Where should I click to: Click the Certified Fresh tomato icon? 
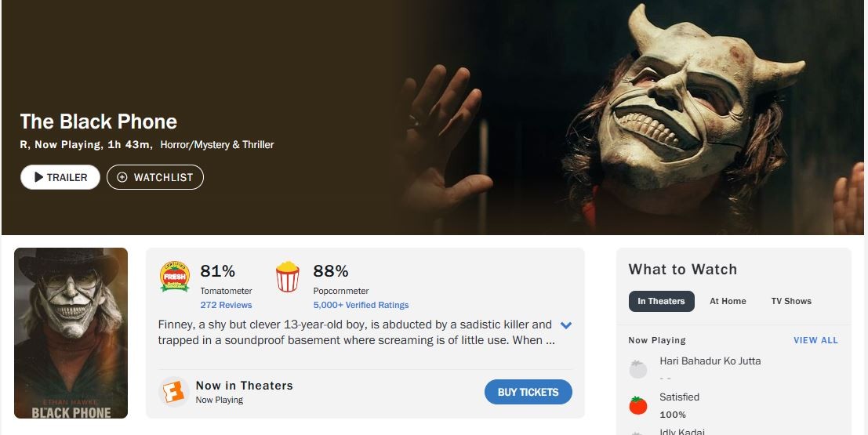(x=175, y=277)
